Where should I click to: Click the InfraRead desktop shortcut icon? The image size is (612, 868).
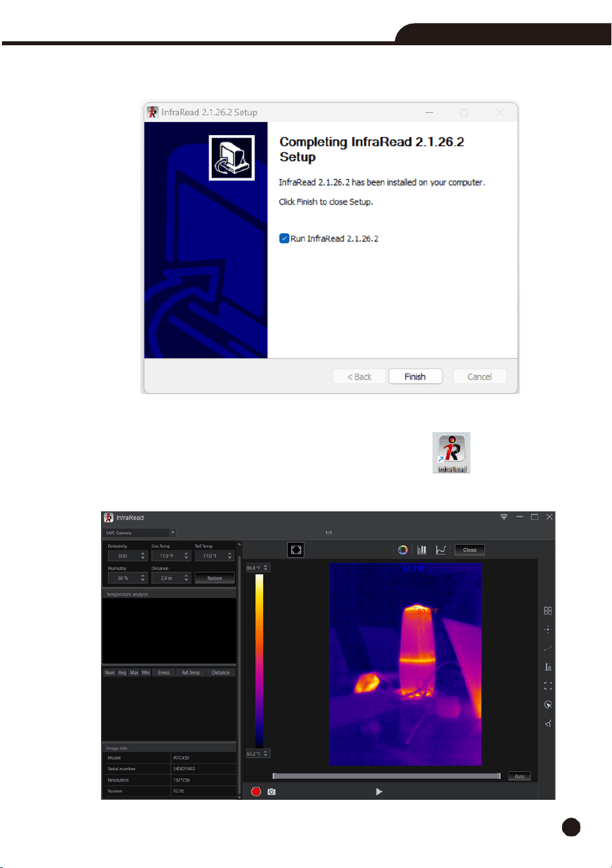[x=451, y=452]
